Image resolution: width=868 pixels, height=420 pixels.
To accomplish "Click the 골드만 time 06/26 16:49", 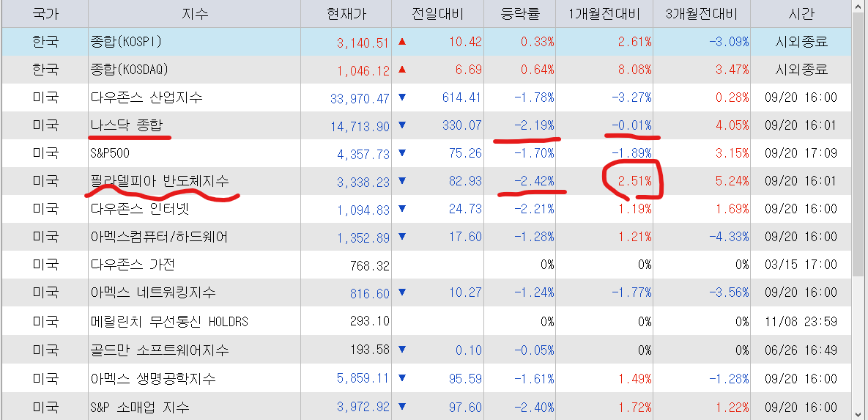I will tap(801, 350).
